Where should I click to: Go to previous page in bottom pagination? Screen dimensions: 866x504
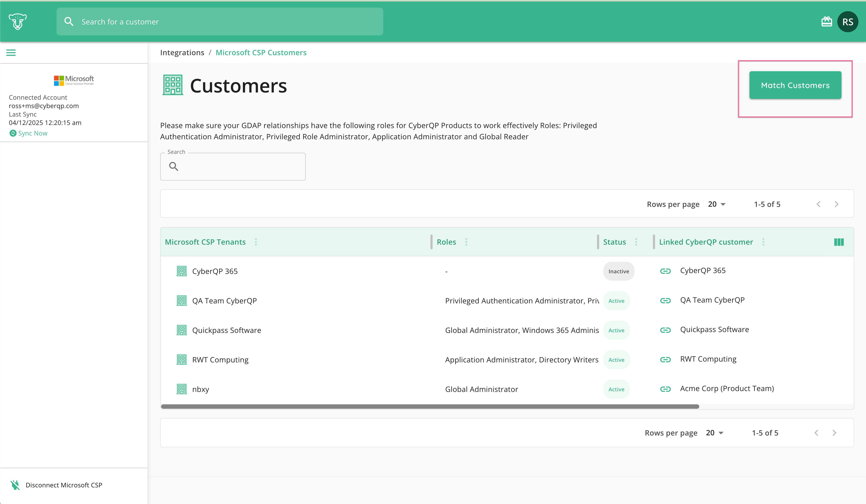(x=816, y=433)
